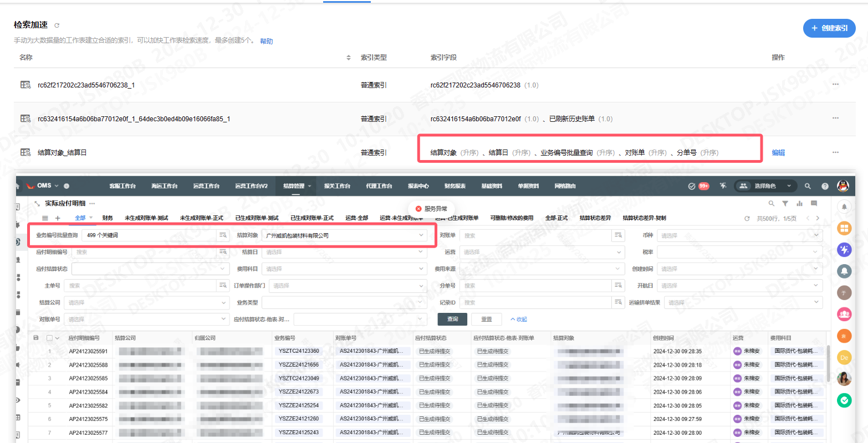This screenshot has width=868, height=443.
Task: Go to next page with right arrow
Action: (x=818, y=218)
